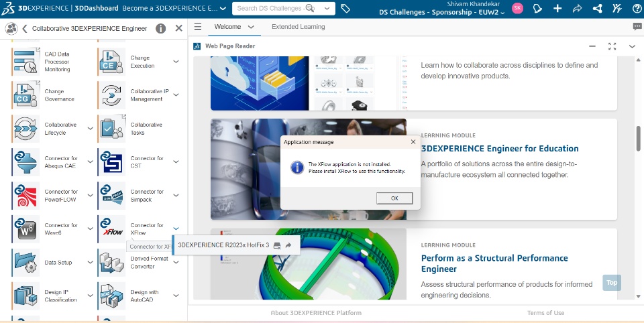This screenshot has width=644, height=323.
Task: Launch Connector for XFlow icon
Action: pyautogui.click(x=112, y=229)
